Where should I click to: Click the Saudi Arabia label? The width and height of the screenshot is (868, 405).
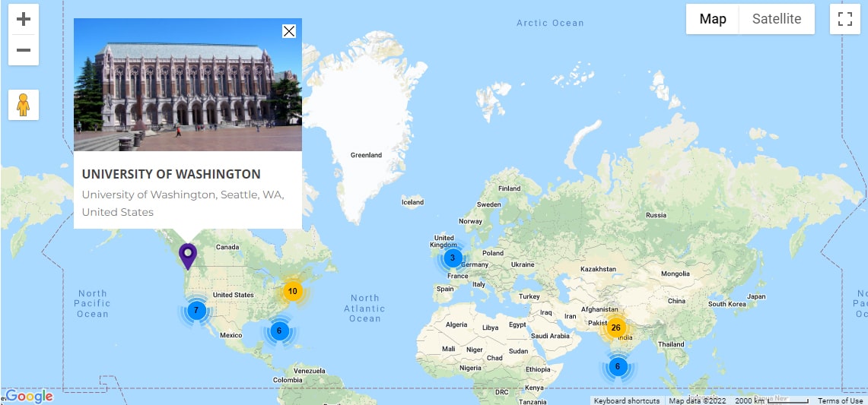click(550, 336)
